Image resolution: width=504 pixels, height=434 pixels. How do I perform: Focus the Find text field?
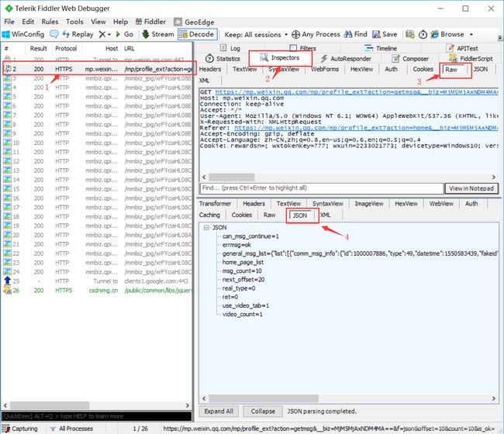[322, 188]
